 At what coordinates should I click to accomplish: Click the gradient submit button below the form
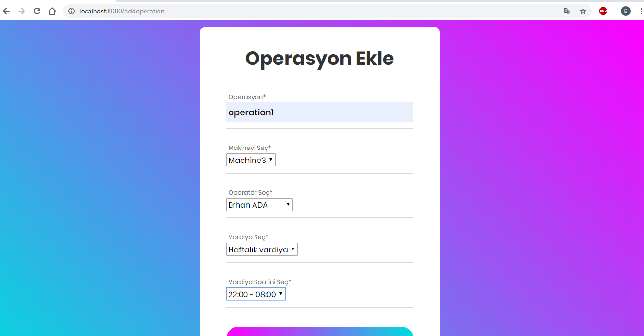(x=320, y=332)
